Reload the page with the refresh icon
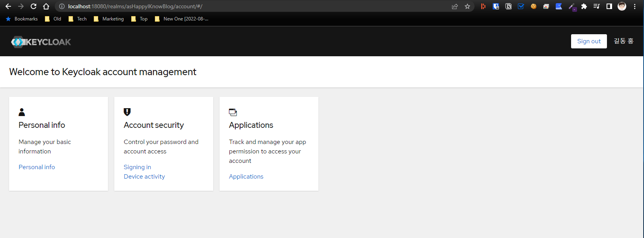644x238 pixels. point(34,6)
